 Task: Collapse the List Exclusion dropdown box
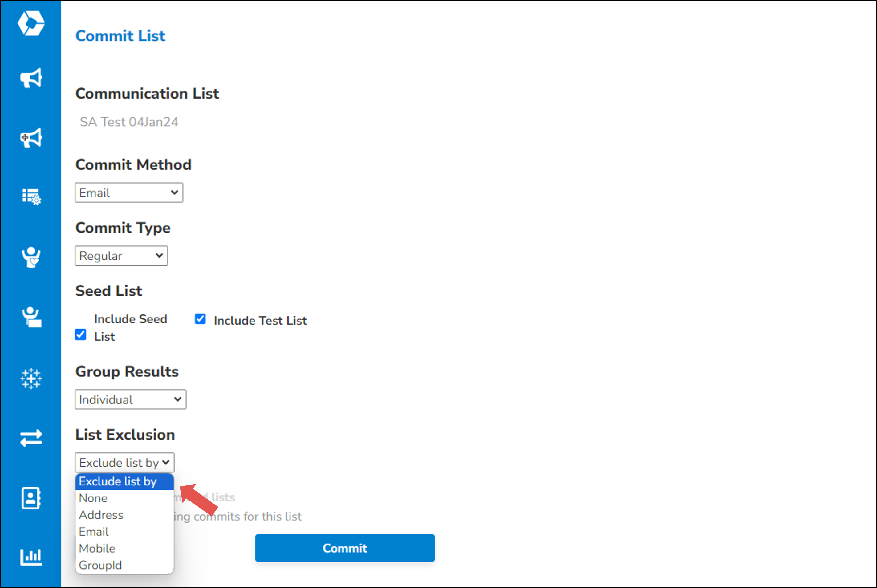[x=124, y=462]
